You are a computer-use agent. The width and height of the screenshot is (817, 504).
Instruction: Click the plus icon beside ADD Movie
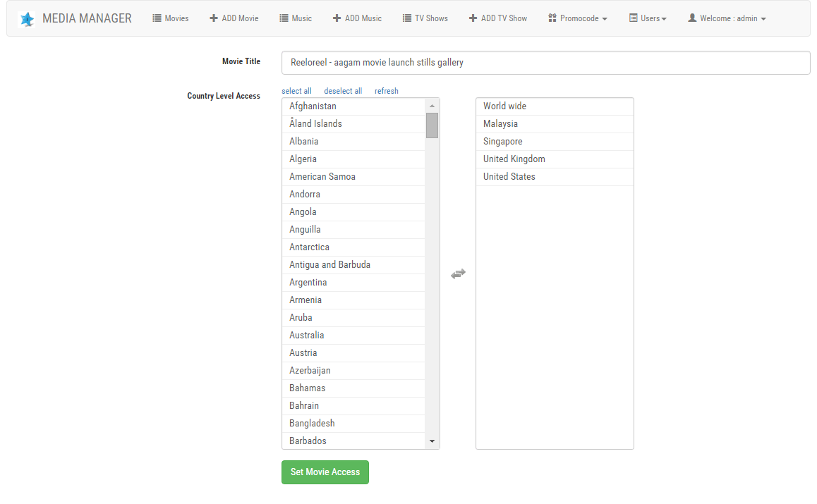[x=214, y=18]
